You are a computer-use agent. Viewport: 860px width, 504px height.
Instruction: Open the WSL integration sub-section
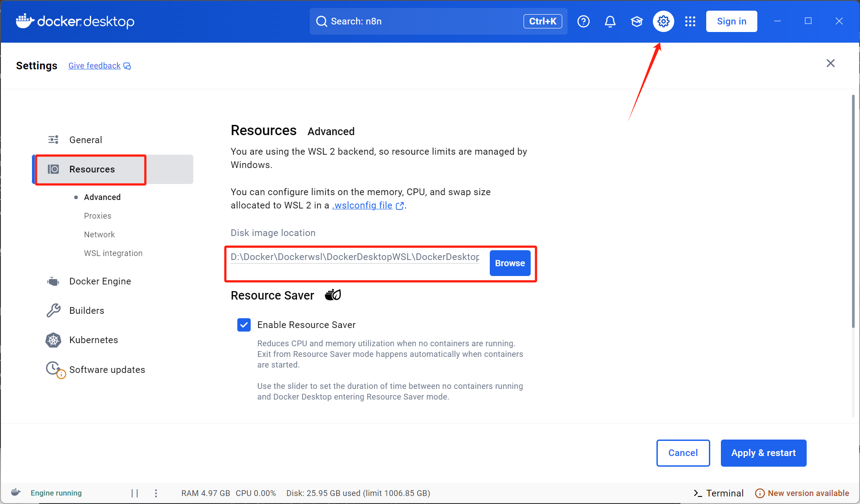(x=113, y=253)
